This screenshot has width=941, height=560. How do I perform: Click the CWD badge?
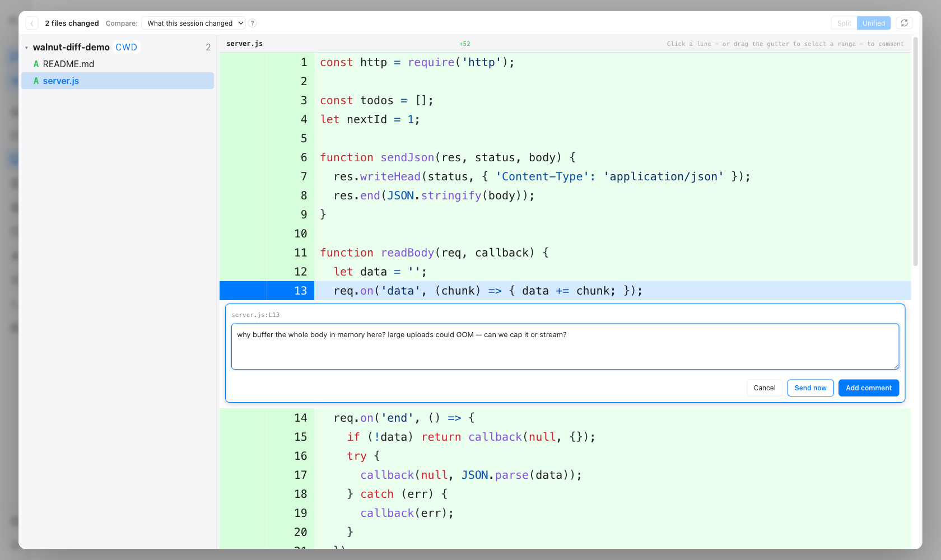point(126,47)
